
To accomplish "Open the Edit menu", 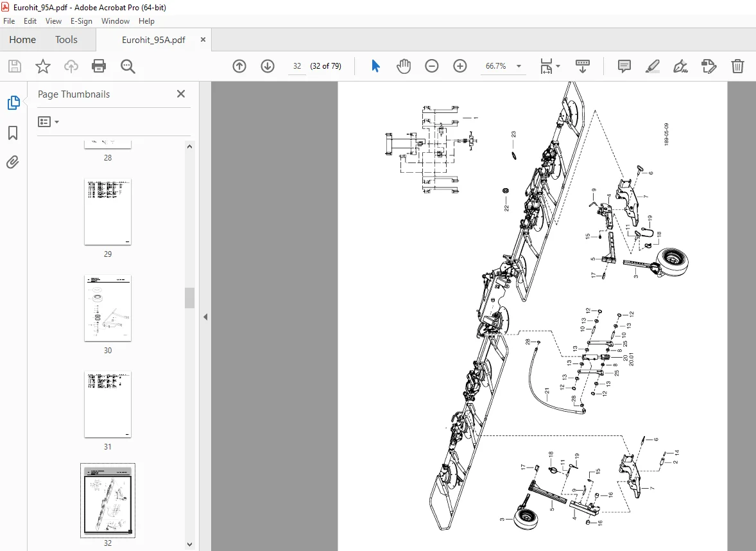I will (30, 21).
